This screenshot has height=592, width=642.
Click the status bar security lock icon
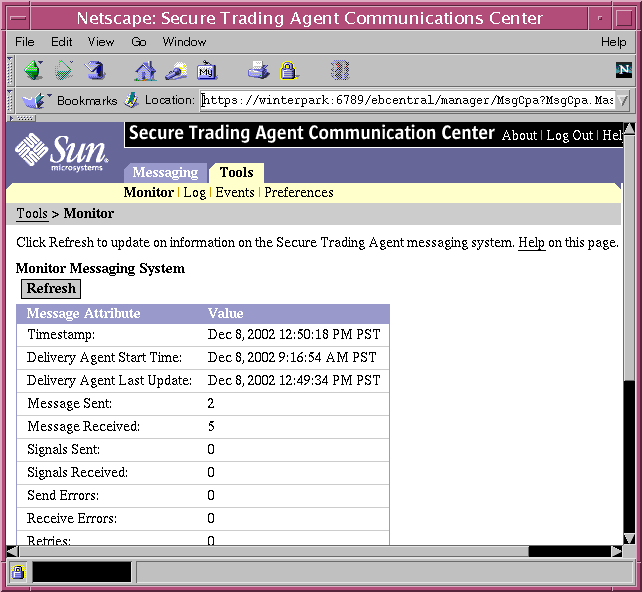(x=18, y=572)
